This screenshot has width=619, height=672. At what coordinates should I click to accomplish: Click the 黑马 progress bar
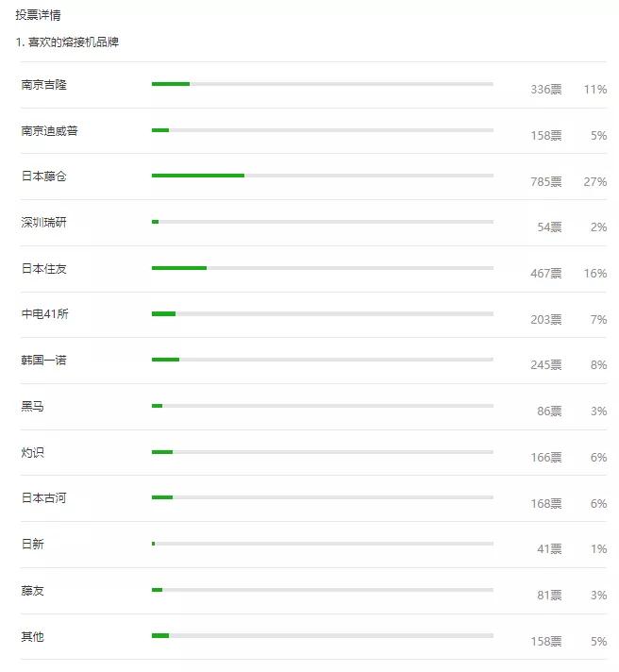click(x=322, y=406)
